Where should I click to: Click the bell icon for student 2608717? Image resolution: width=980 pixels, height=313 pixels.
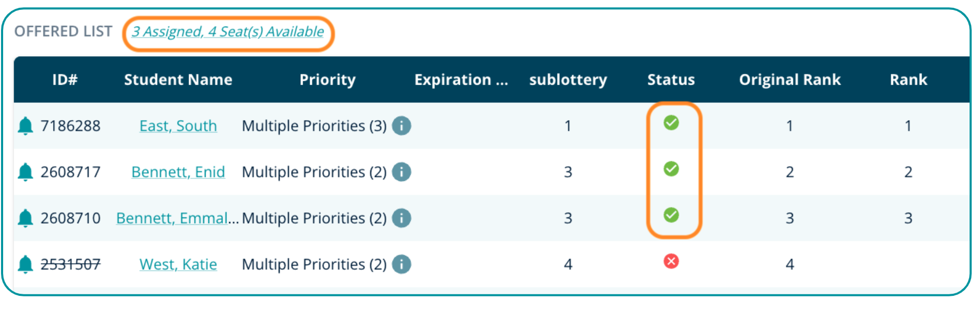[x=25, y=172]
